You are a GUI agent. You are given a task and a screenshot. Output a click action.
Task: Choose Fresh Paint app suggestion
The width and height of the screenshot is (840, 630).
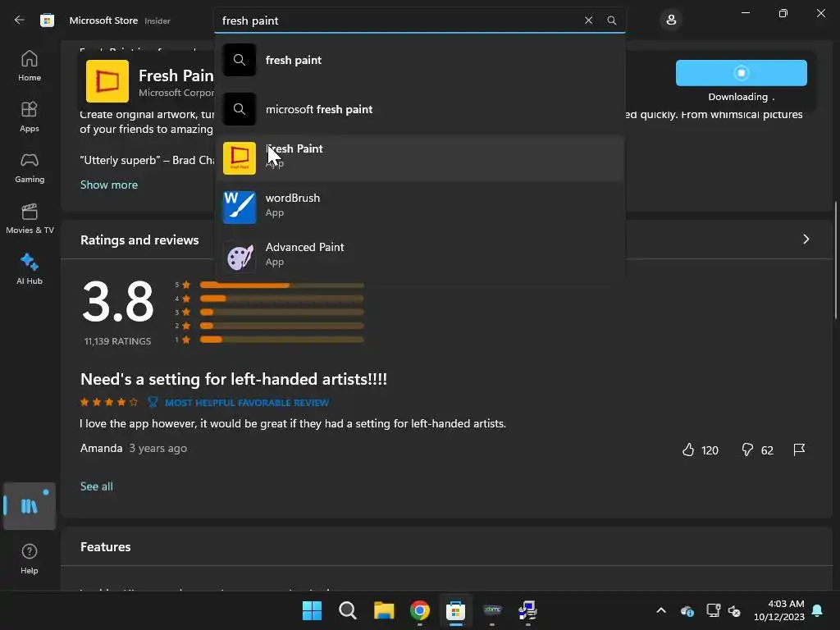(x=419, y=158)
